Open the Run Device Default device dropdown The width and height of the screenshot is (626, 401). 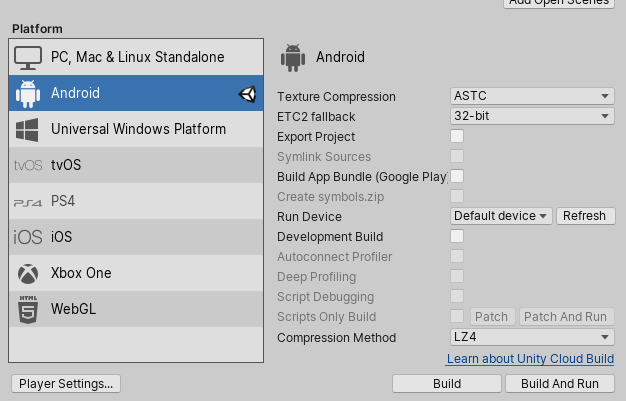(501, 216)
